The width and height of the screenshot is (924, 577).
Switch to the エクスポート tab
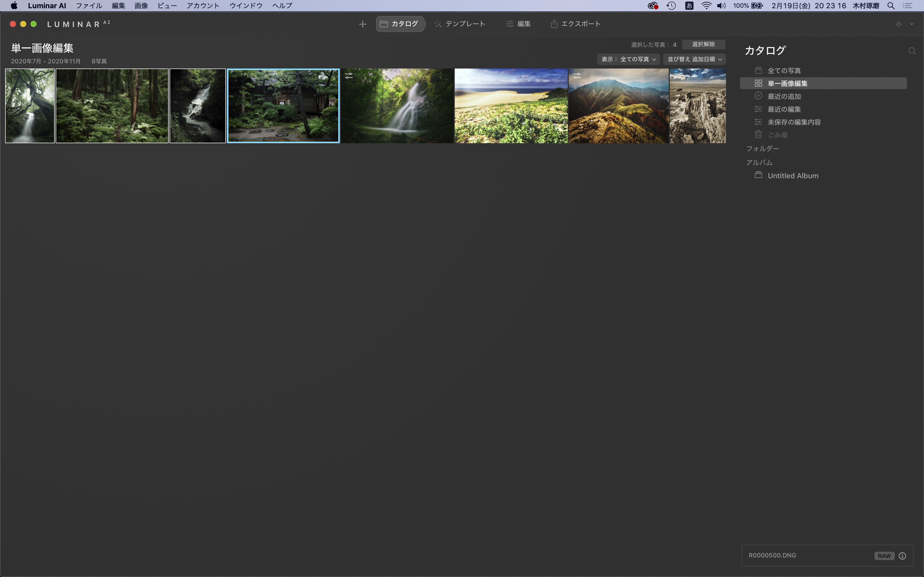pyautogui.click(x=575, y=24)
